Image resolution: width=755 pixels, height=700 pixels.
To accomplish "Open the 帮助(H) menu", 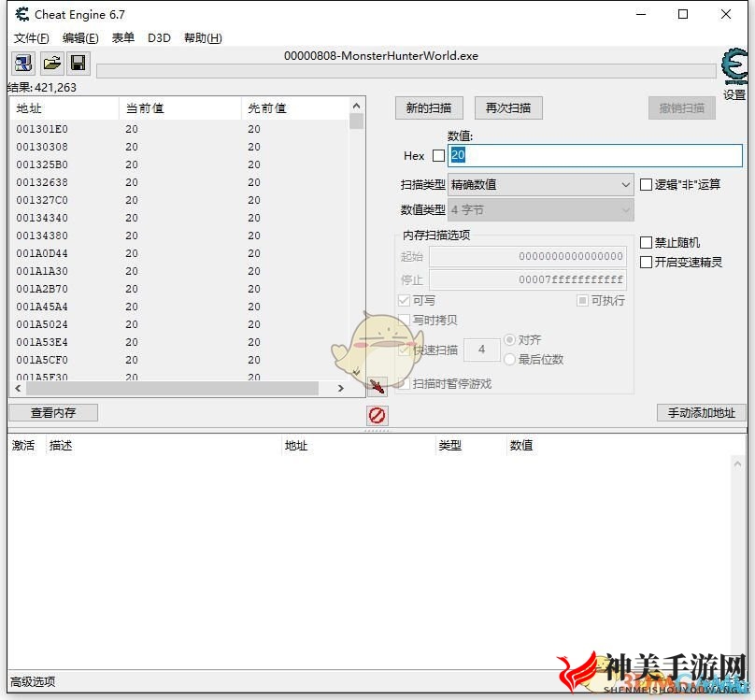I will click(203, 38).
